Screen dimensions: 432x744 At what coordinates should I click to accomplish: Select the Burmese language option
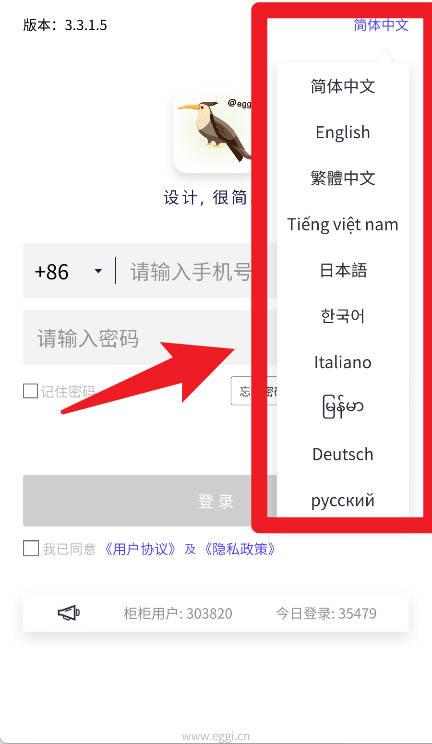click(342, 408)
